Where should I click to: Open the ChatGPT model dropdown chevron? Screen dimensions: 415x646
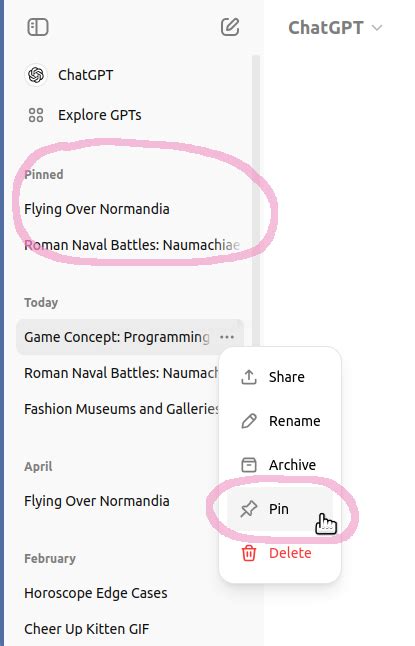point(377,28)
